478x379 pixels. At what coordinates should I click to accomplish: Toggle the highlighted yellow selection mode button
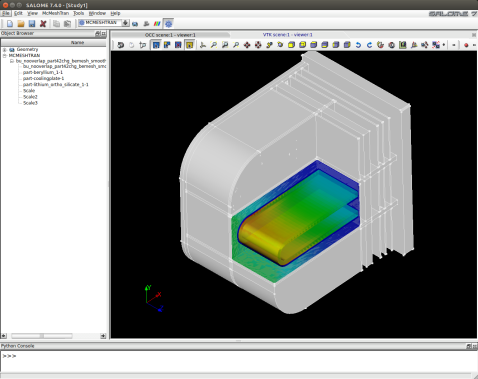click(189, 45)
